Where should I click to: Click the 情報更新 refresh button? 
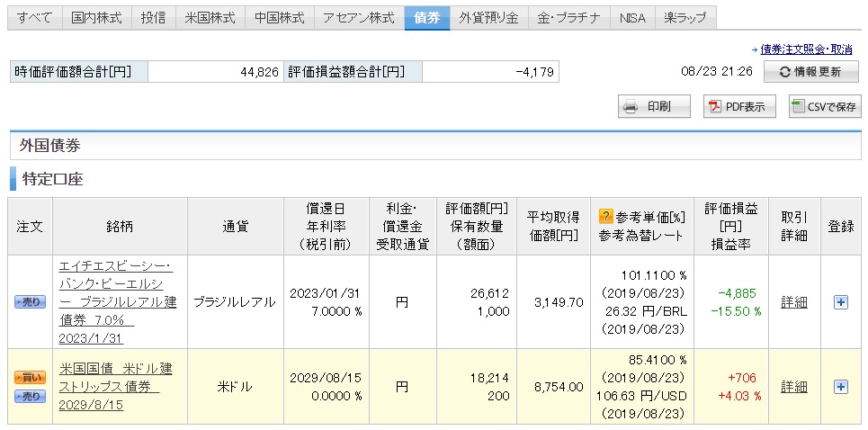811,71
